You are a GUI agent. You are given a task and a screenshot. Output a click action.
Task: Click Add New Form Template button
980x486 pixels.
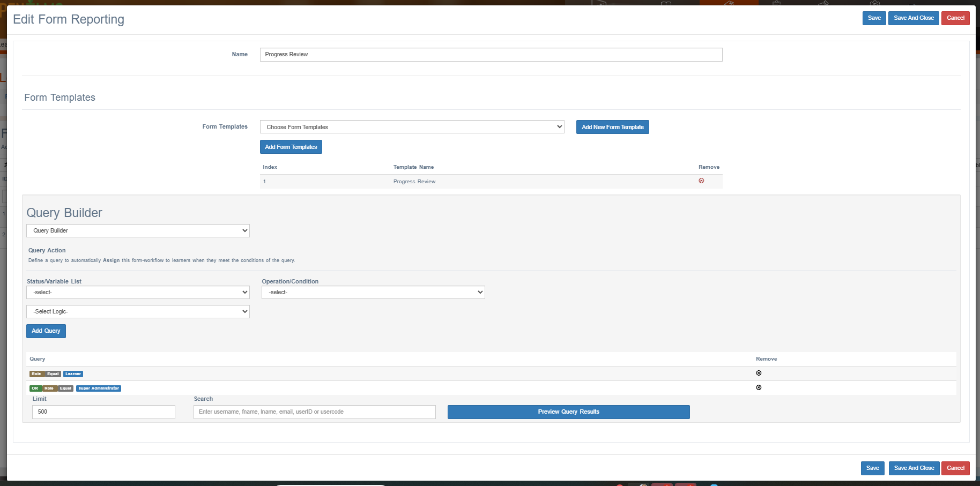point(612,127)
